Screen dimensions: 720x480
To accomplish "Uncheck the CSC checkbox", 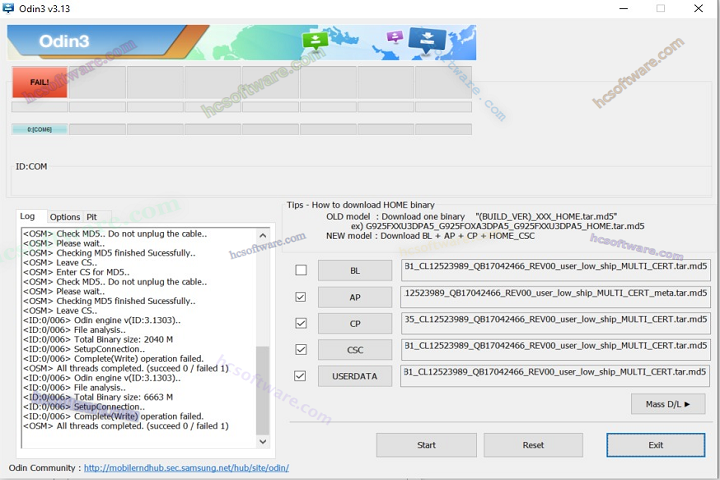I will 301,350.
